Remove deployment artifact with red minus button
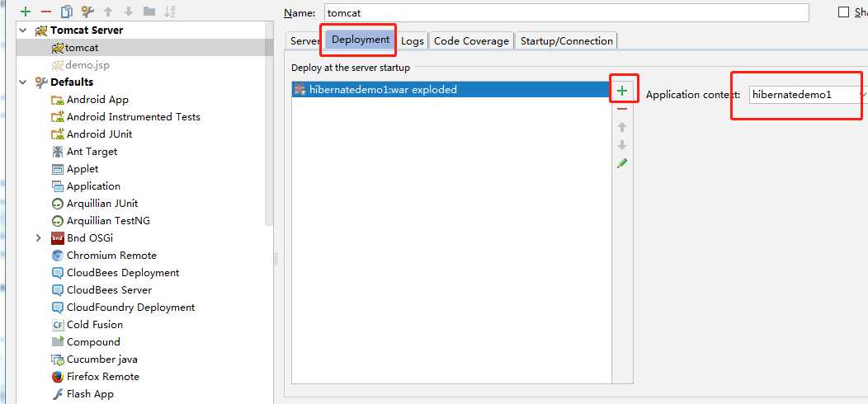 622,109
